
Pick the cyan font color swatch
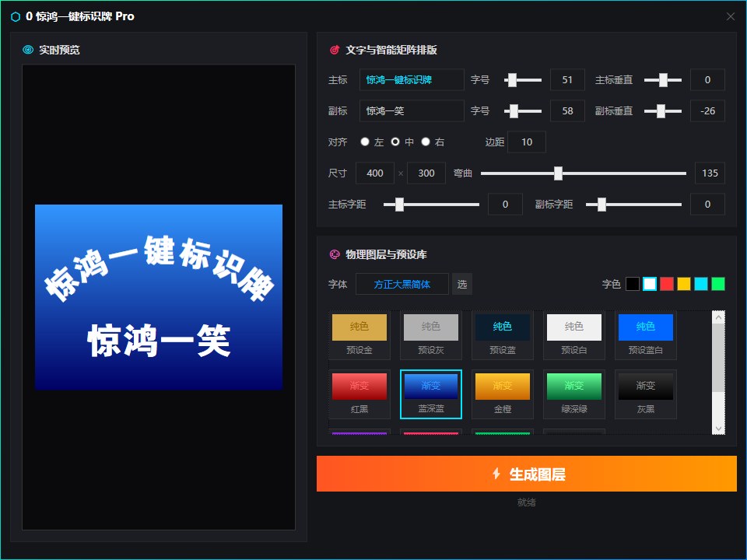pyautogui.click(x=701, y=284)
